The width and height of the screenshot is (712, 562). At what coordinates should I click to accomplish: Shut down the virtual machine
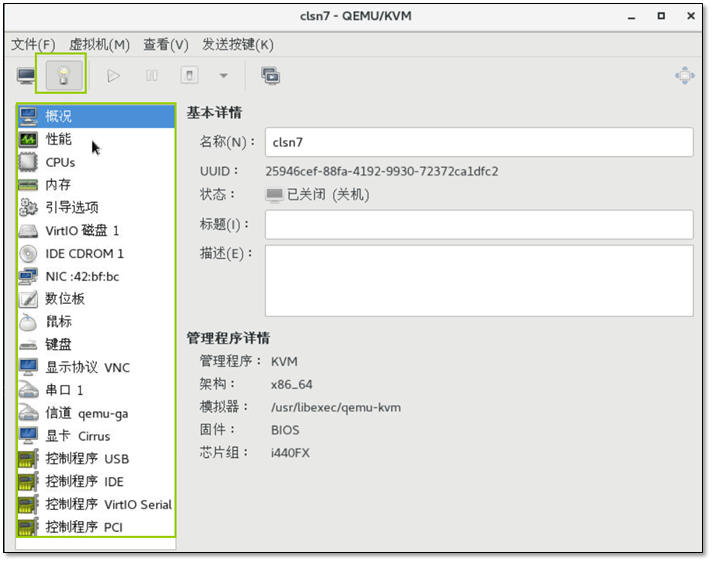(x=189, y=75)
